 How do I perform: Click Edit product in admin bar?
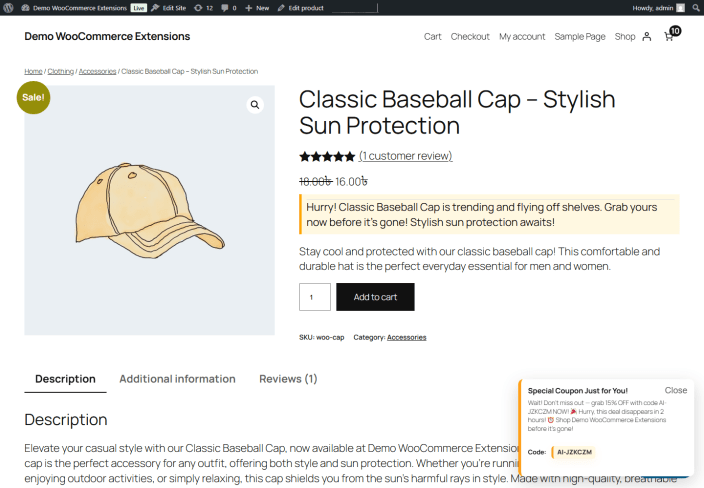301,8
